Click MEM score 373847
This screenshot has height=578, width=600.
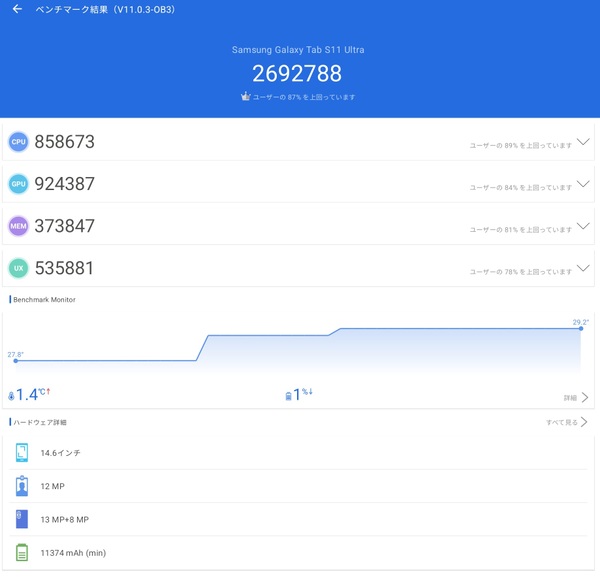coord(64,226)
